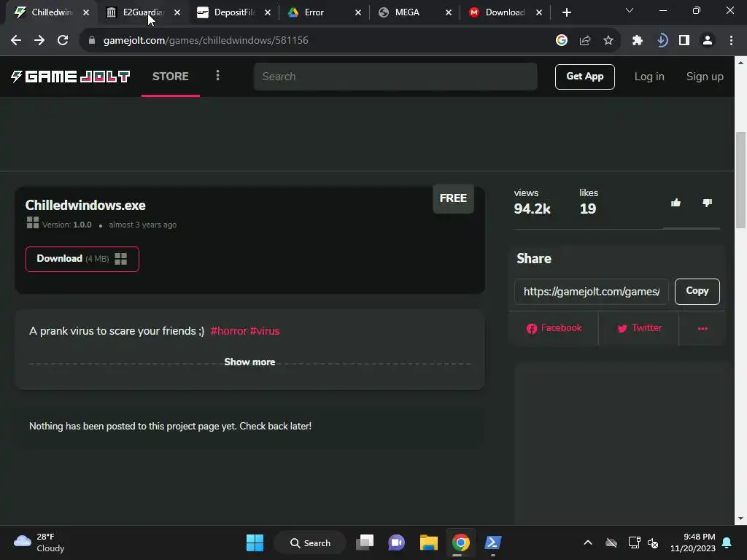Click the scrollbar down arrow
The width and height of the screenshot is (747, 560).
741,519
